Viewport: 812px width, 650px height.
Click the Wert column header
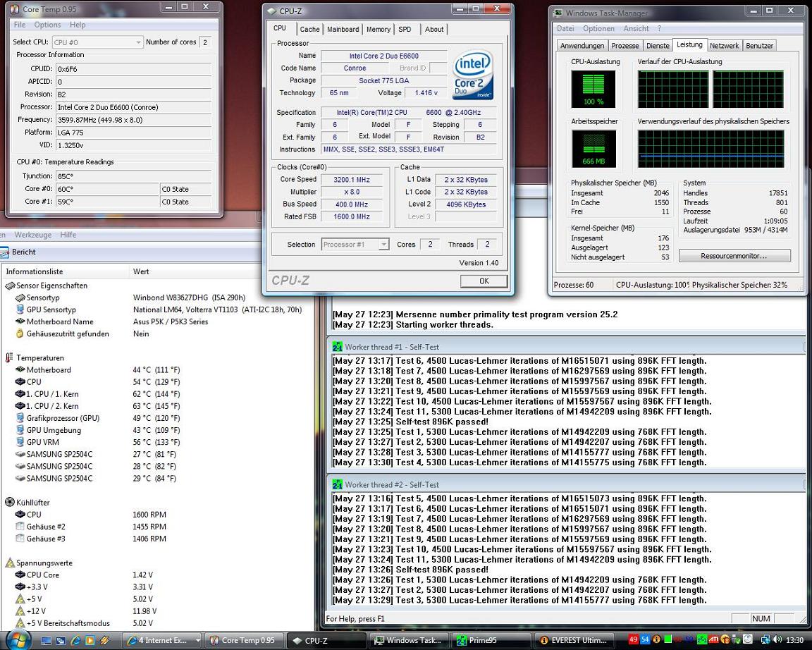pos(141,271)
